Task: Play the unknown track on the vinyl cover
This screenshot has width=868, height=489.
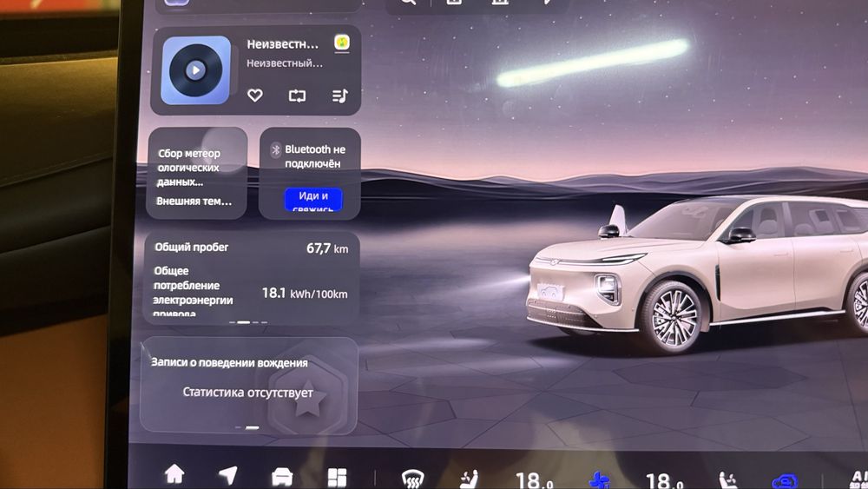Action: (x=195, y=70)
